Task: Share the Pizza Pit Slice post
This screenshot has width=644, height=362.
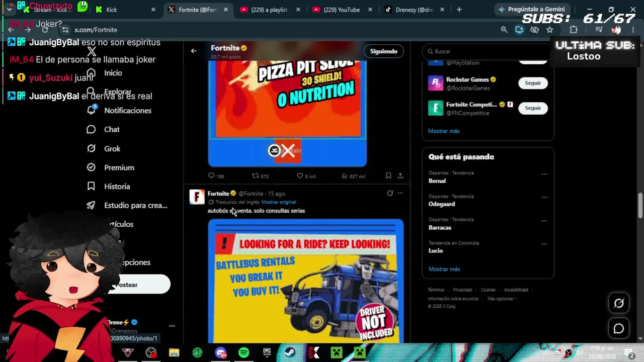Action: [x=400, y=176]
